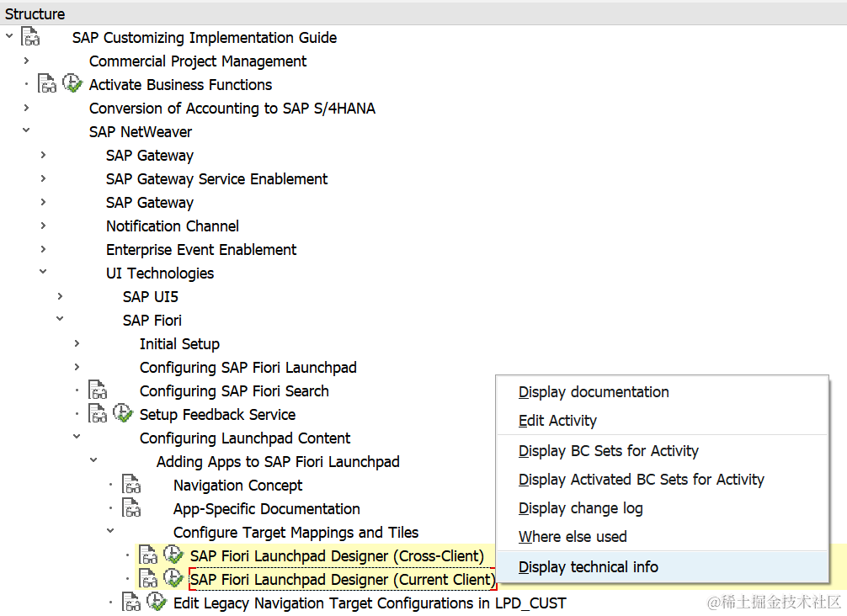Open documentation icon for Launchpad Designer (Current Client)

pos(148,579)
